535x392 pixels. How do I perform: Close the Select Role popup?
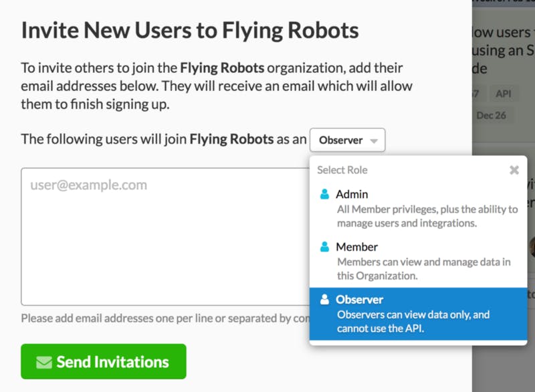click(514, 170)
